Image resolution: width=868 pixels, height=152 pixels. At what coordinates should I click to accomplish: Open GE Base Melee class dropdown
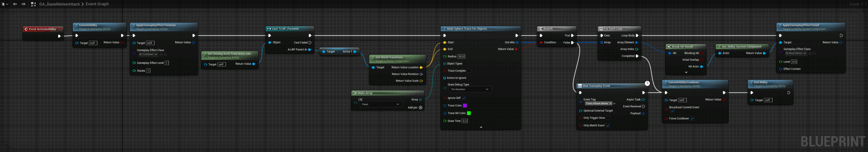795,53
